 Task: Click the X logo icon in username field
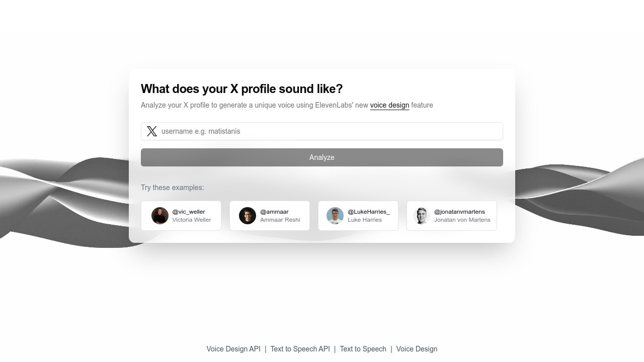pyautogui.click(x=151, y=131)
